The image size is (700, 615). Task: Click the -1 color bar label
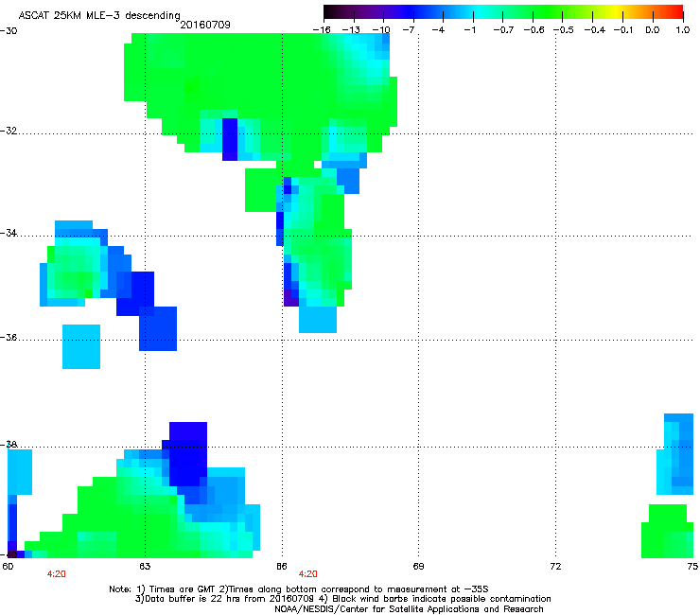point(469,30)
